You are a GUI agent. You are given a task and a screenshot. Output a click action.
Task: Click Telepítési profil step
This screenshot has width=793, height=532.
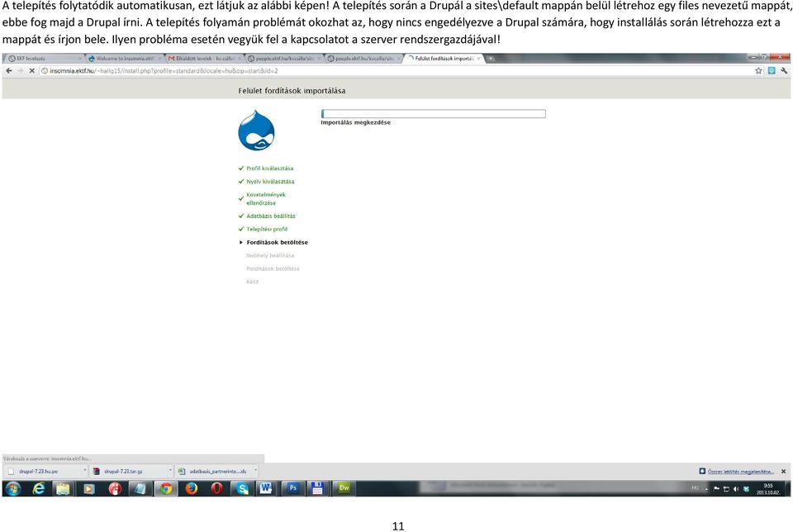pos(267,229)
